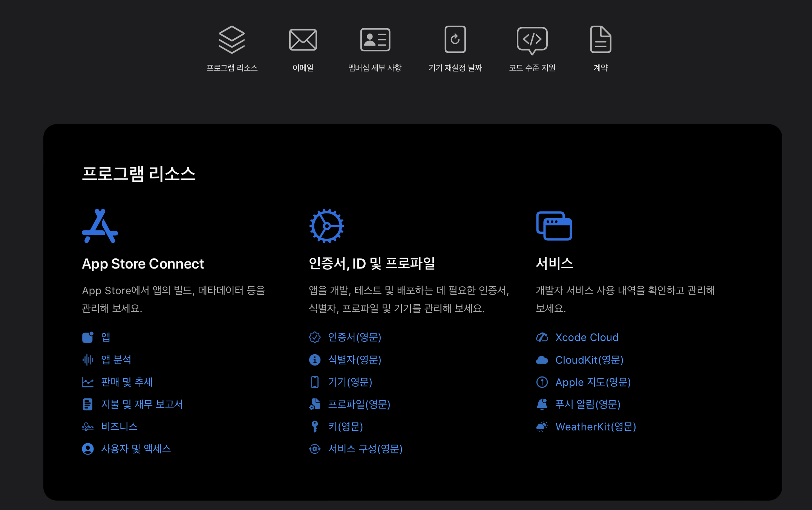This screenshot has height=510, width=812.
Task: Click the bell icon beside 푸시 알림(영문)
Action: pyautogui.click(x=542, y=404)
